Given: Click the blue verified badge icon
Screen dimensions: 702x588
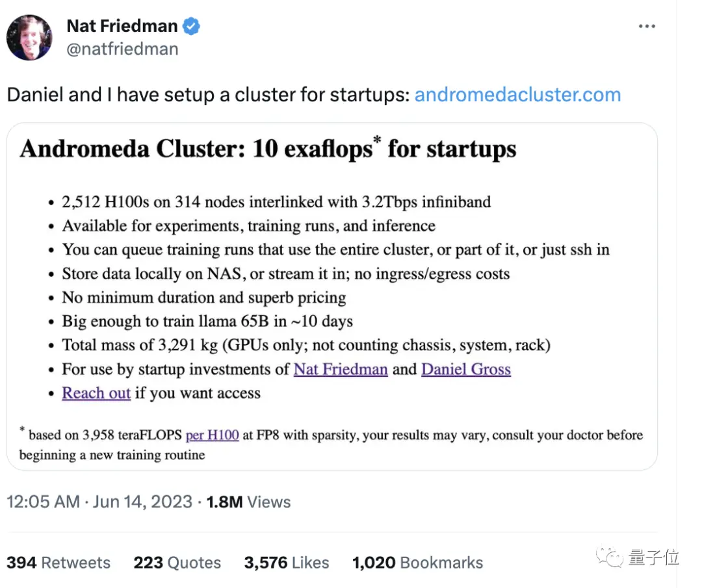Looking at the screenshot, I should (191, 26).
